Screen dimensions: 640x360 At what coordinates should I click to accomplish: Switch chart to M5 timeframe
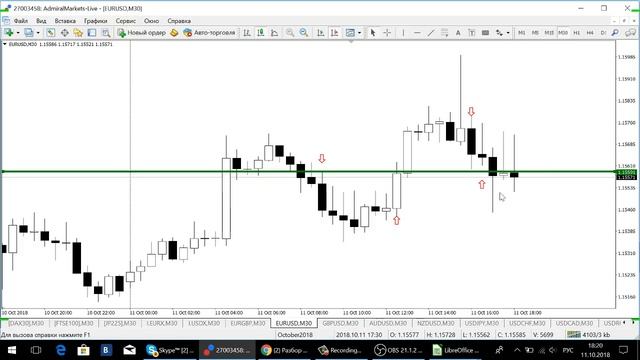point(535,33)
